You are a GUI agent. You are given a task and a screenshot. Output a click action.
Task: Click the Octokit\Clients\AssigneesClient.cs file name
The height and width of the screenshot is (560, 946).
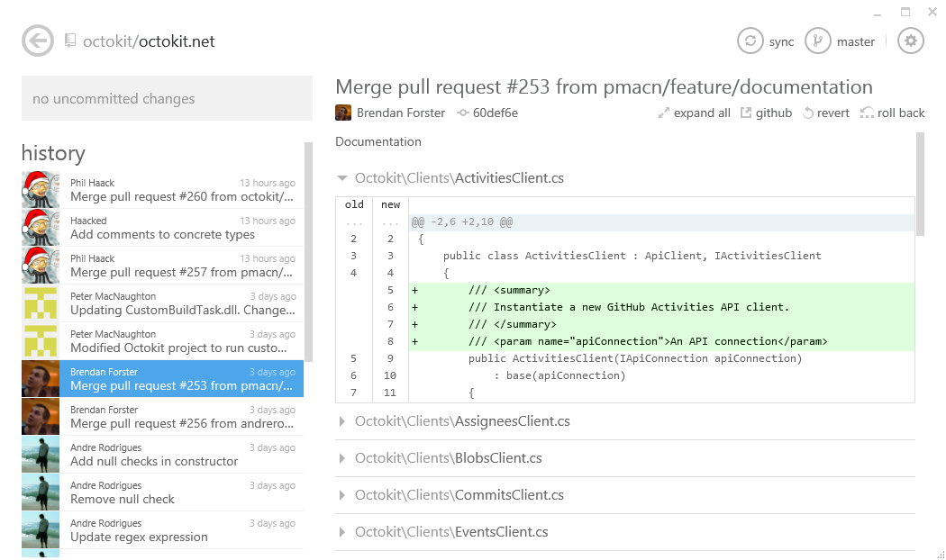[x=462, y=421]
